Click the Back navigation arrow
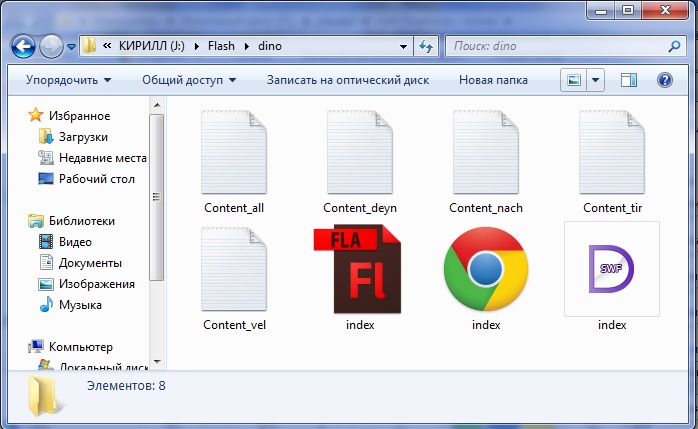 23,46
